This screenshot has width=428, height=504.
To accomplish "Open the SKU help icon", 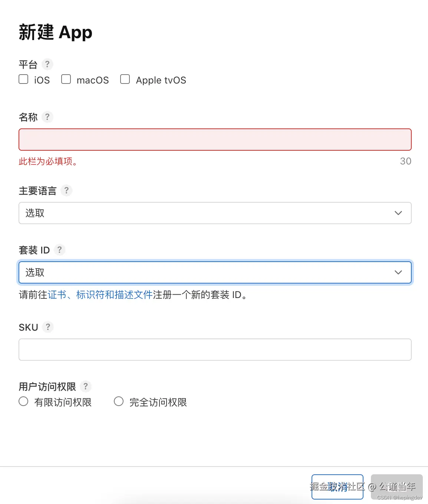I will tap(48, 327).
